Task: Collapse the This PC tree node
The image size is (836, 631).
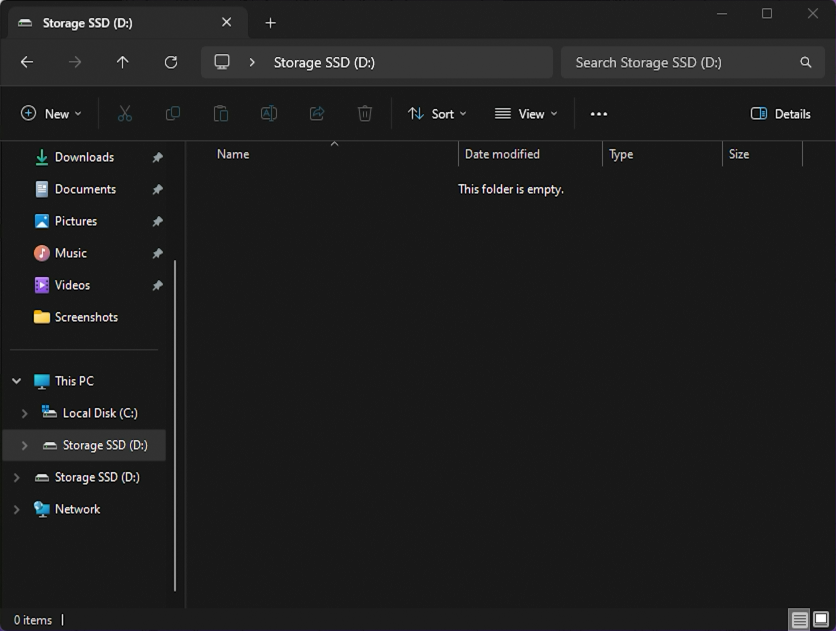Action: point(17,381)
